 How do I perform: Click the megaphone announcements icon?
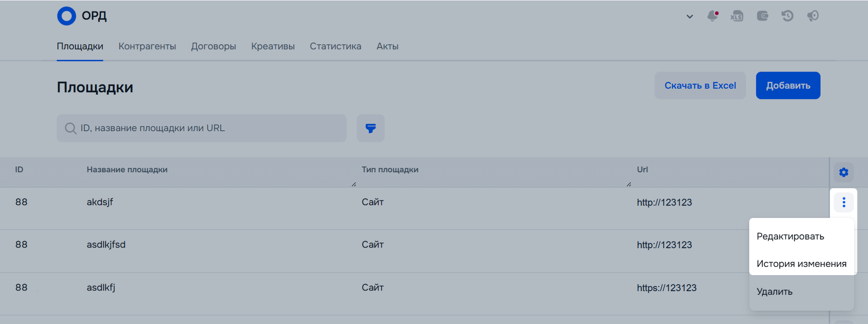pyautogui.click(x=813, y=16)
